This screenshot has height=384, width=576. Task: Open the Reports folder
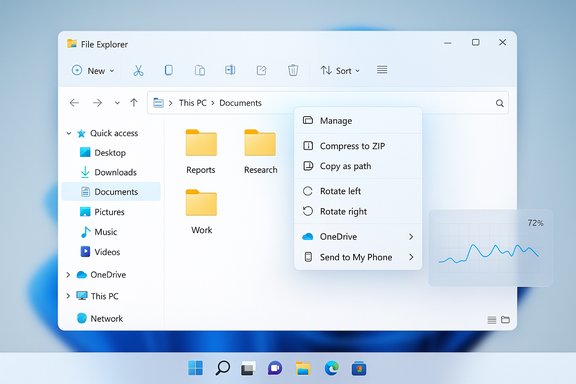(201, 151)
